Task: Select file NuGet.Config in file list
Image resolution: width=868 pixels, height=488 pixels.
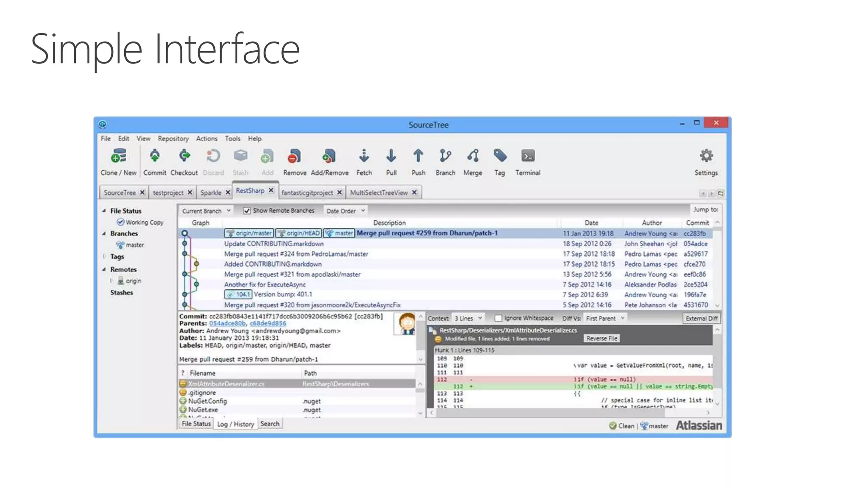Action: [x=207, y=401]
